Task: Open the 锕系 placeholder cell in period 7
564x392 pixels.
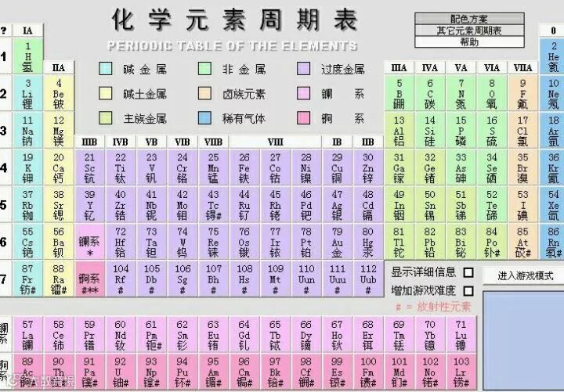Action: coord(89,279)
